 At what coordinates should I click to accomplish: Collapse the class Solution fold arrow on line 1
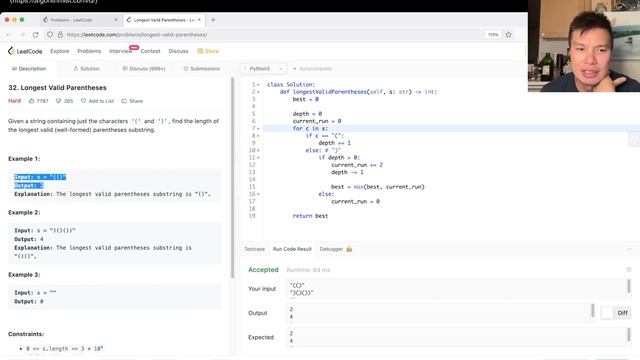258,85
